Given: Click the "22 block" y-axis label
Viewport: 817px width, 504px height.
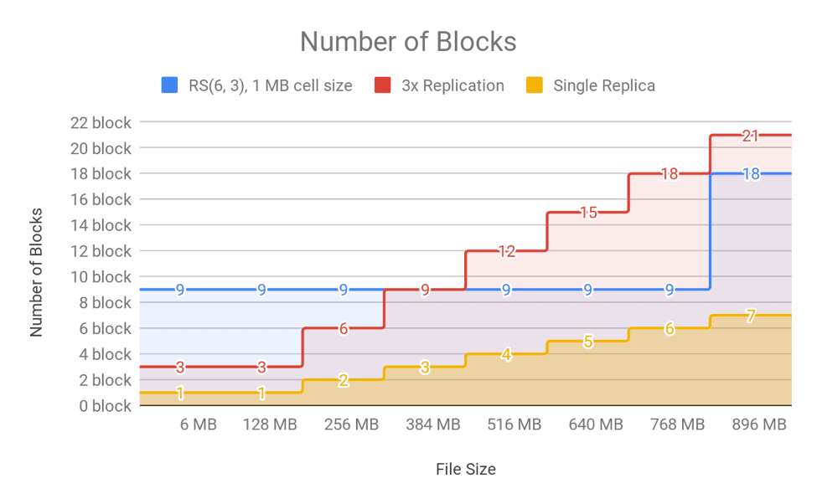Looking at the screenshot, I should (101, 123).
